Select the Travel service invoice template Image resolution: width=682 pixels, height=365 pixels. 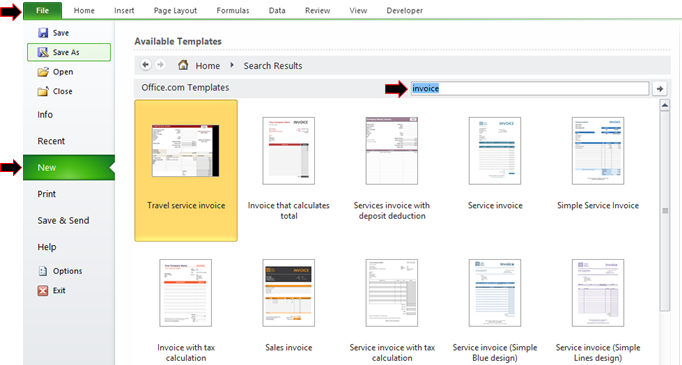[186, 171]
